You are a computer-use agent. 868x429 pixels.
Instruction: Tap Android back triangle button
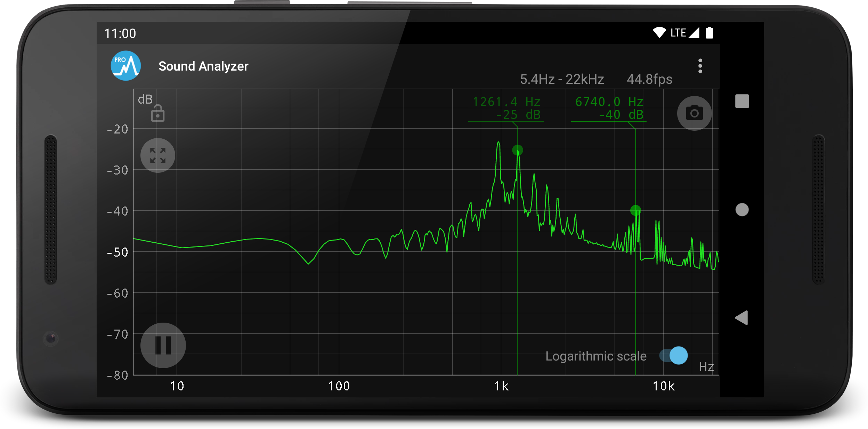click(x=741, y=318)
